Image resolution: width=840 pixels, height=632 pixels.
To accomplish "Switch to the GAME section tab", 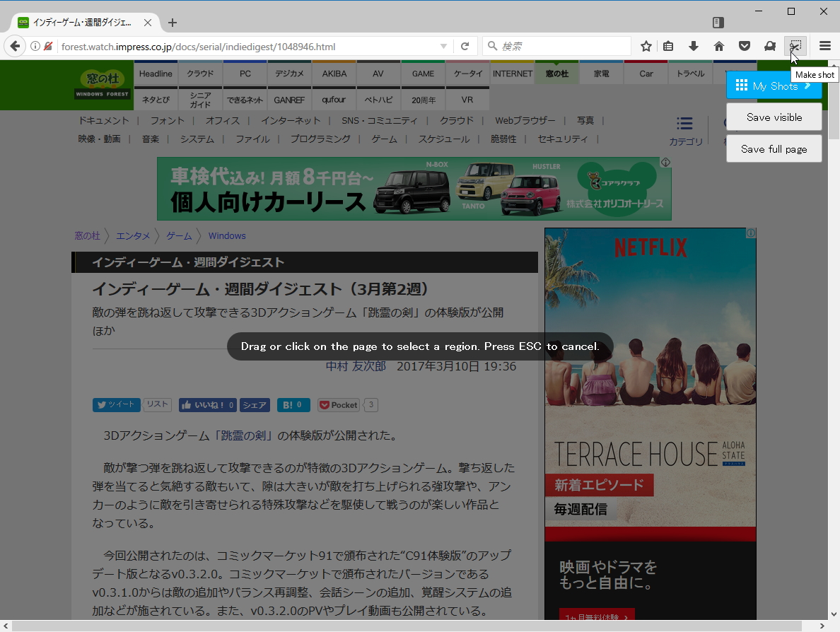I will click(422, 73).
